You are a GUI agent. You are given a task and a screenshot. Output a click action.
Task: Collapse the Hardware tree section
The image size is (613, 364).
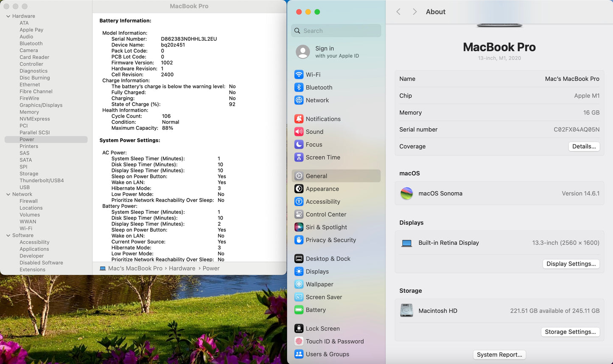pos(8,16)
